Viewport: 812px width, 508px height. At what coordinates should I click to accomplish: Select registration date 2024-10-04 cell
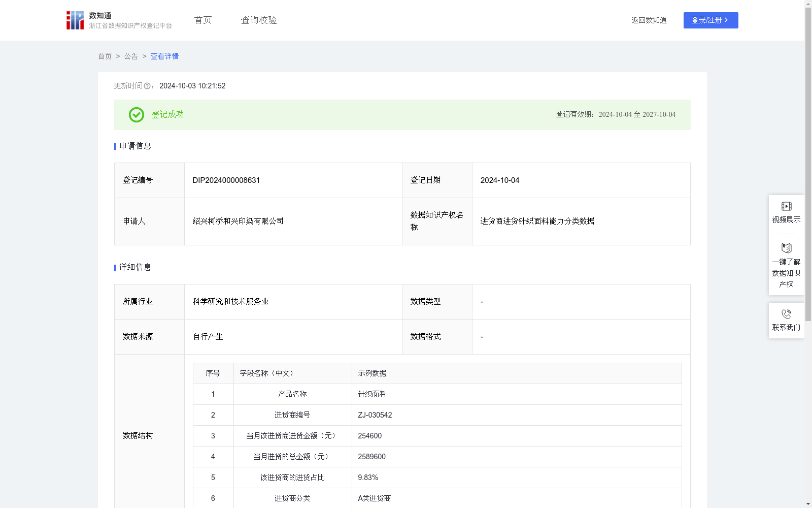point(581,180)
